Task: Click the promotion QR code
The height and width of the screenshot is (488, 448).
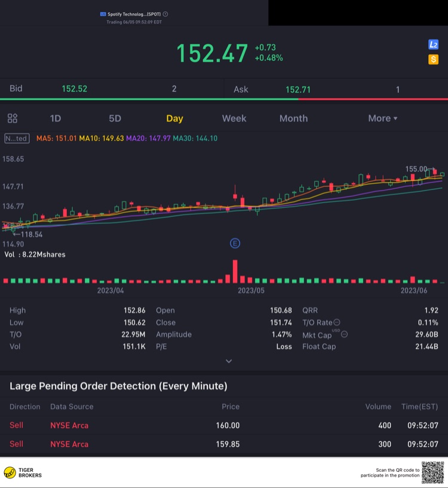Action: pos(432,472)
